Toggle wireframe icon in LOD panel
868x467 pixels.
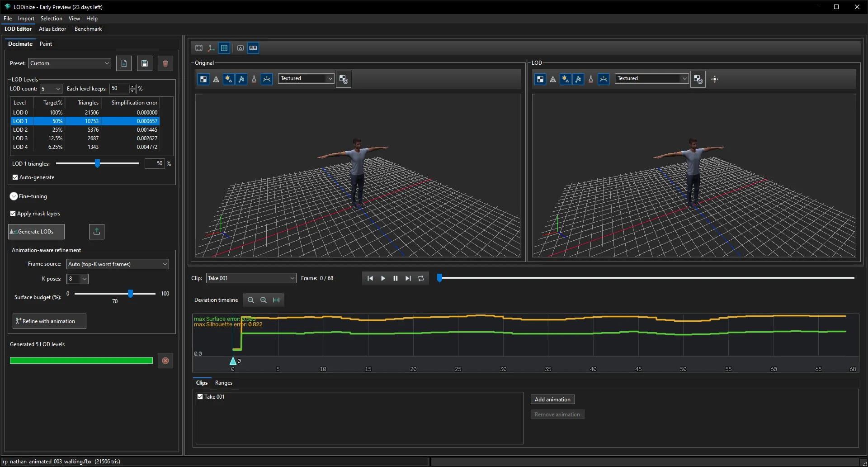coord(553,79)
